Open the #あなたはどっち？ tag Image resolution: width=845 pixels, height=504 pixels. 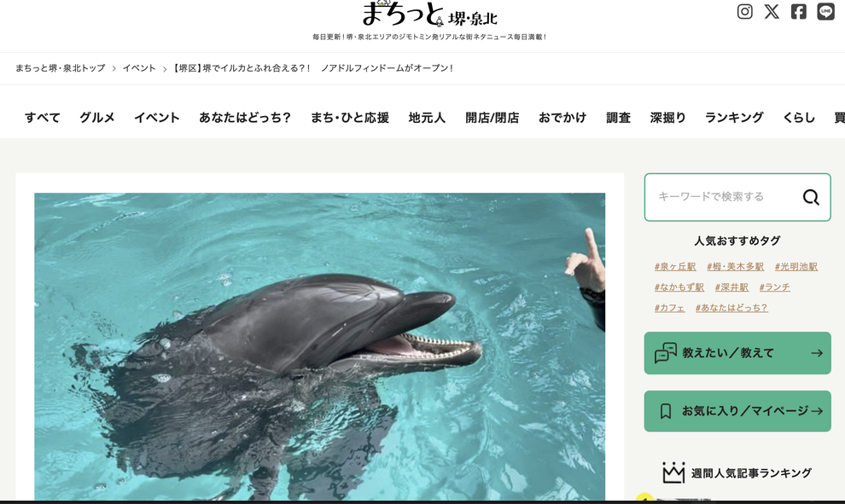point(731,308)
